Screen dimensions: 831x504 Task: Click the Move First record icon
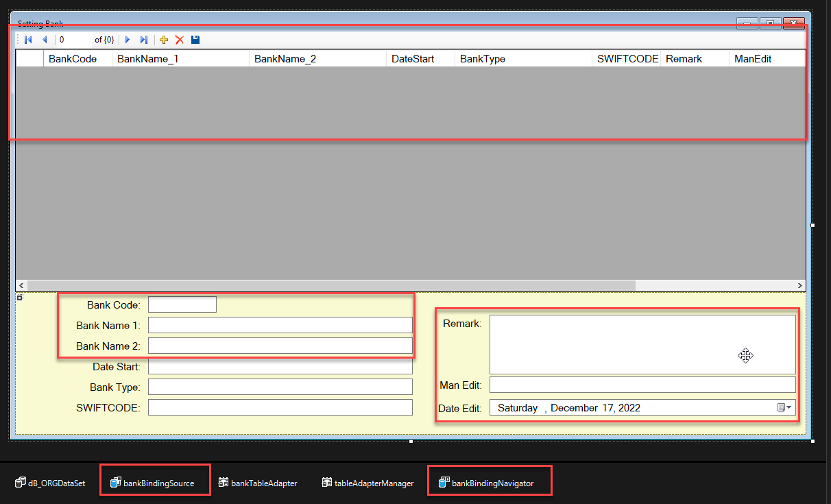pyautogui.click(x=28, y=40)
